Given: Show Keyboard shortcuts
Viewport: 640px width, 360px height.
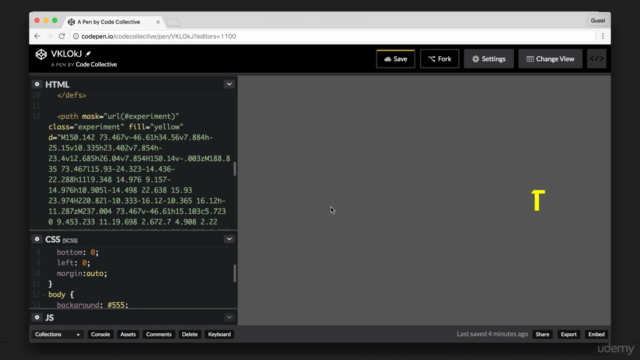Looking at the screenshot, I should 219,334.
